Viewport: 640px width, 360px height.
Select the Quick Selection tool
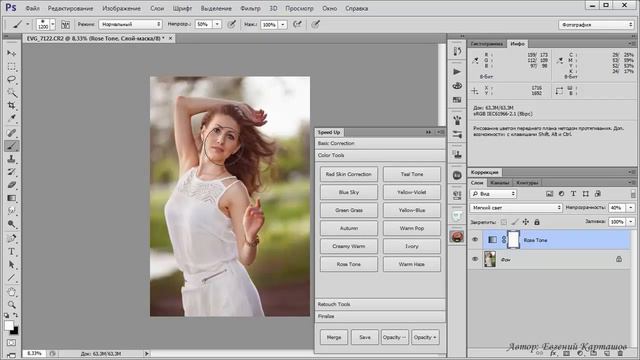tap(11, 93)
